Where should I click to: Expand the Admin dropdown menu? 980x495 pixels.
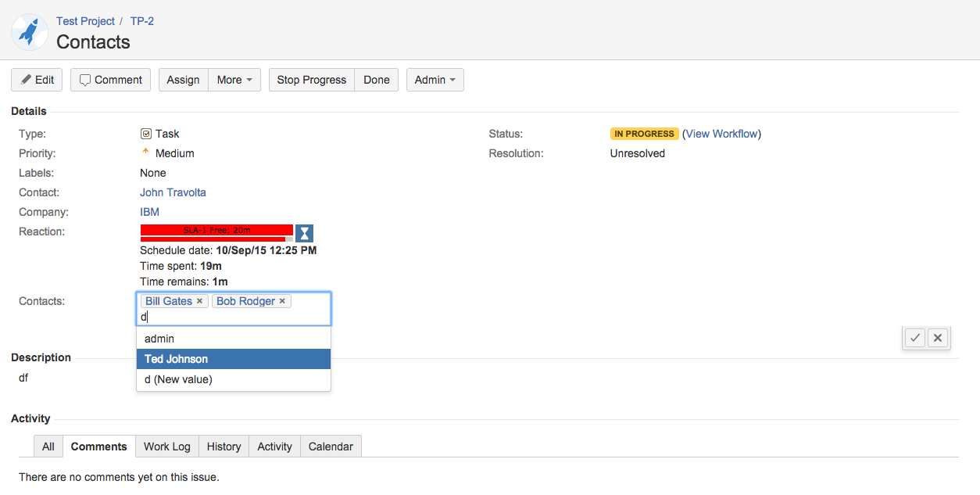[x=435, y=80]
